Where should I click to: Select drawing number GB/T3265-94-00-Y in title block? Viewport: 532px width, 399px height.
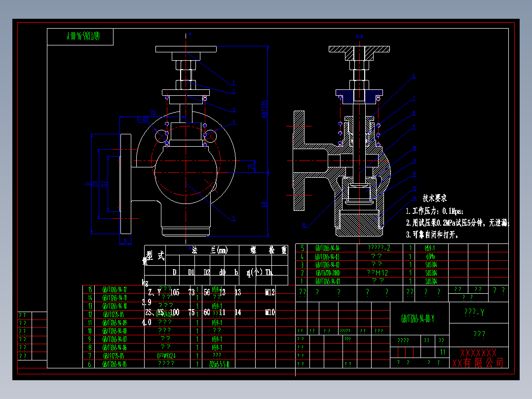[x=418, y=319]
